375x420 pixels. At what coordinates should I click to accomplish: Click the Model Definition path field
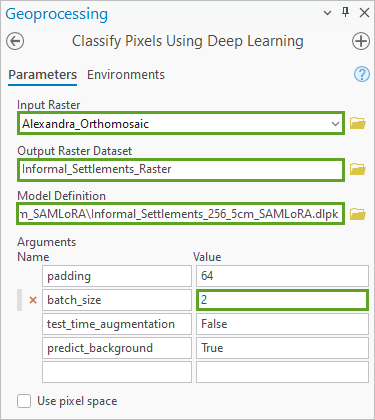point(181,214)
